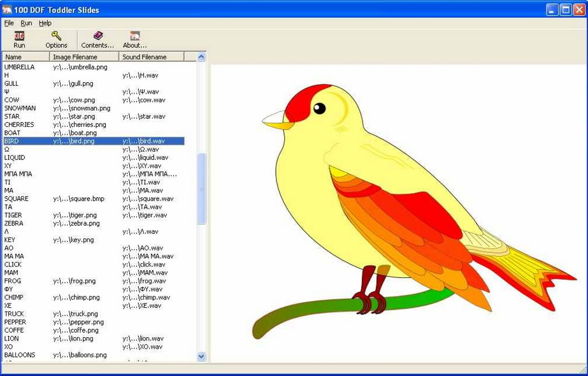Viewport: 588px width, 376px height.
Task: Click the bird.wav sound filename cell
Action: pyautogui.click(x=143, y=141)
